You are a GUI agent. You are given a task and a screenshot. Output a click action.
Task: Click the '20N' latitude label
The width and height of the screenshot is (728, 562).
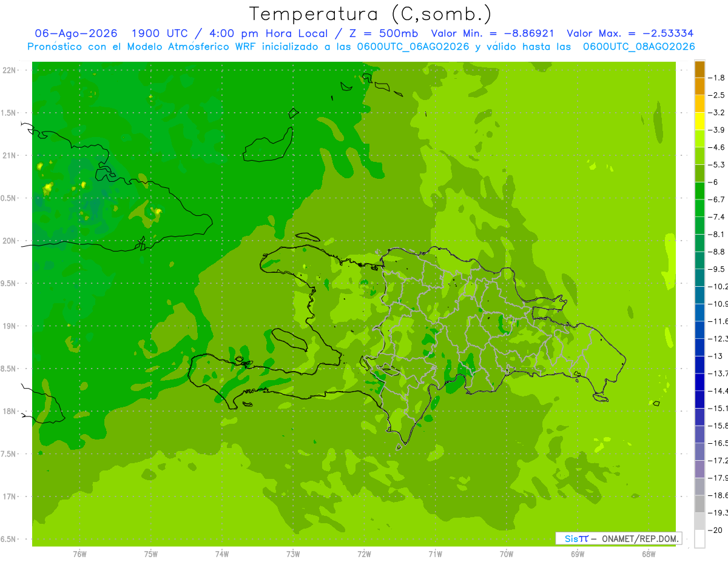pyautogui.click(x=9, y=241)
